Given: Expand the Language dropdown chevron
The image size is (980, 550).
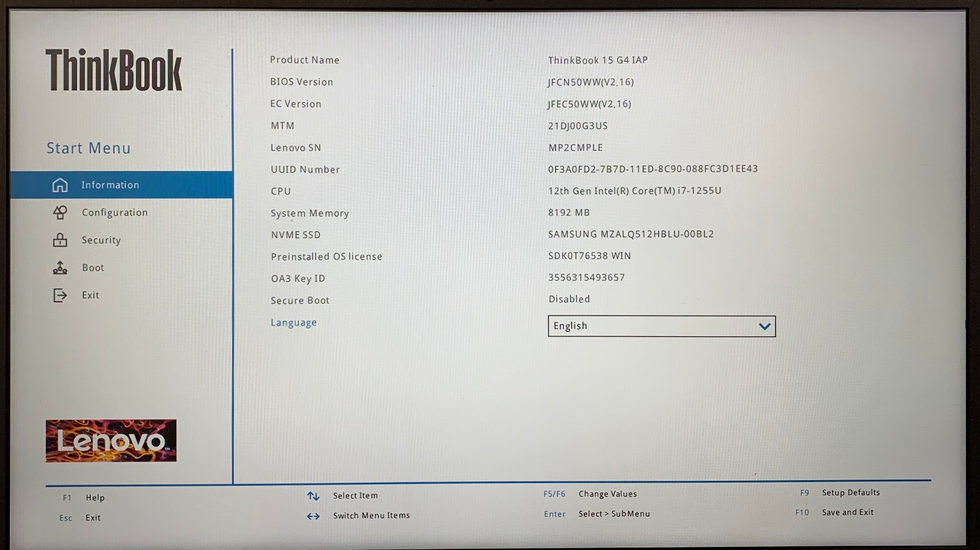Looking at the screenshot, I should click(x=764, y=326).
